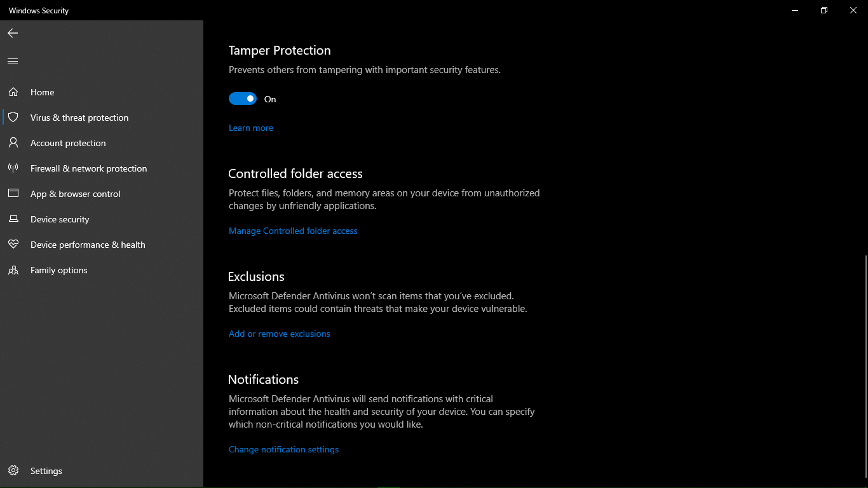The image size is (868, 488).
Task: Click the Home house icon
Action: click(x=13, y=92)
